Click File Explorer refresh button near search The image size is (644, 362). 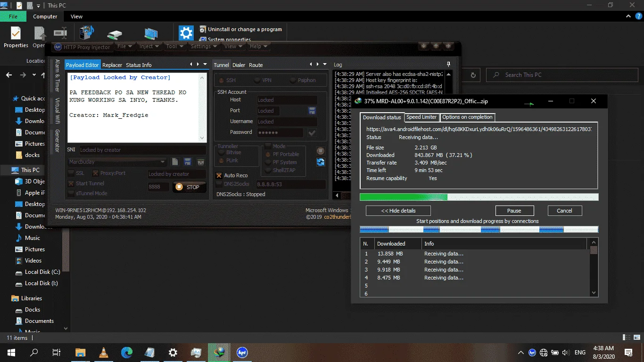click(x=473, y=74)
